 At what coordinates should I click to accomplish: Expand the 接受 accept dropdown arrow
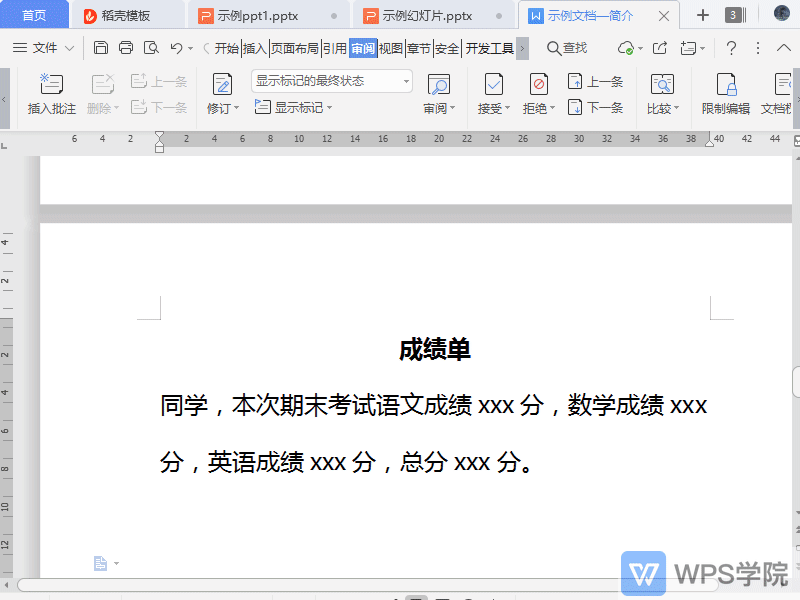click(505, 107)
